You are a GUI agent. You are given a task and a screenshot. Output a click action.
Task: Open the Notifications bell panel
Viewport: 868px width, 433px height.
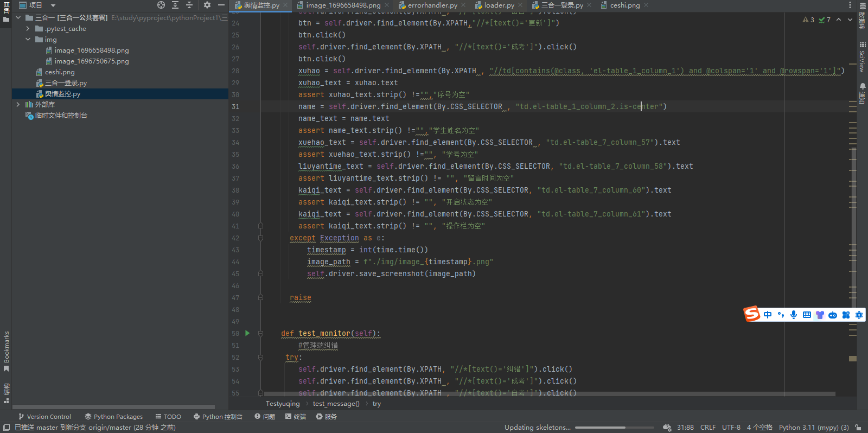tap(863, 93)
